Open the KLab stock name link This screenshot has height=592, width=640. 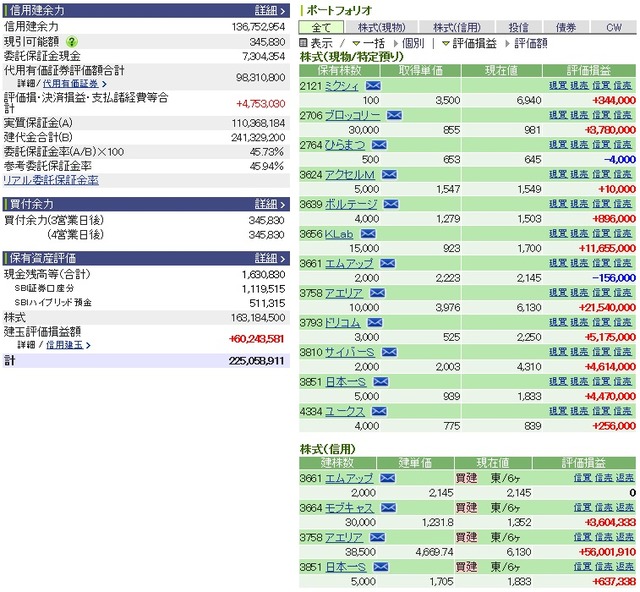(x=339, y=234)
